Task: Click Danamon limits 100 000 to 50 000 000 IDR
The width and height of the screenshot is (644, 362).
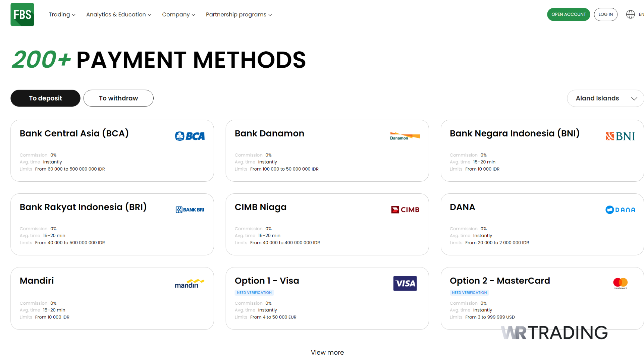Action: pos(284,169)
